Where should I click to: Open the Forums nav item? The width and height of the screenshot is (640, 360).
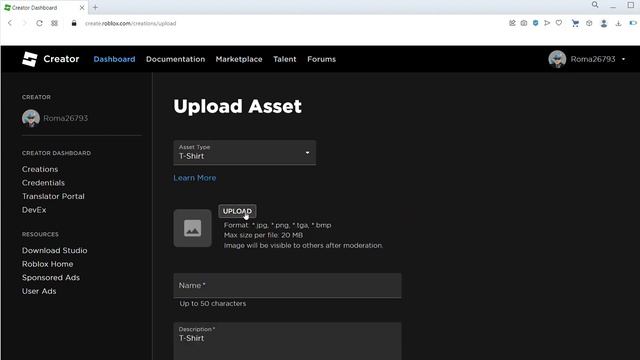pyautogui.click(x=322, y=59)
